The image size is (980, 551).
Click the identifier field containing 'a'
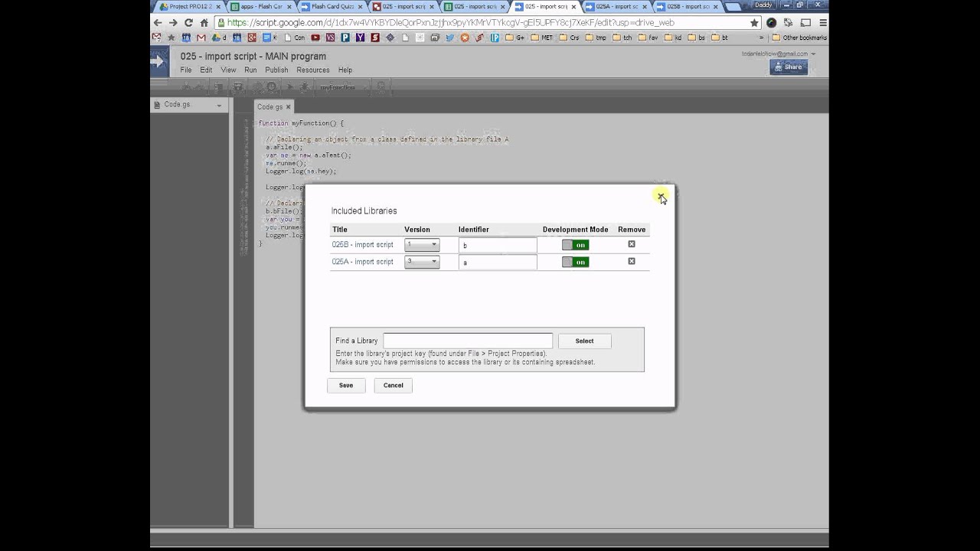pyautogui.click(x=498, y=262)
